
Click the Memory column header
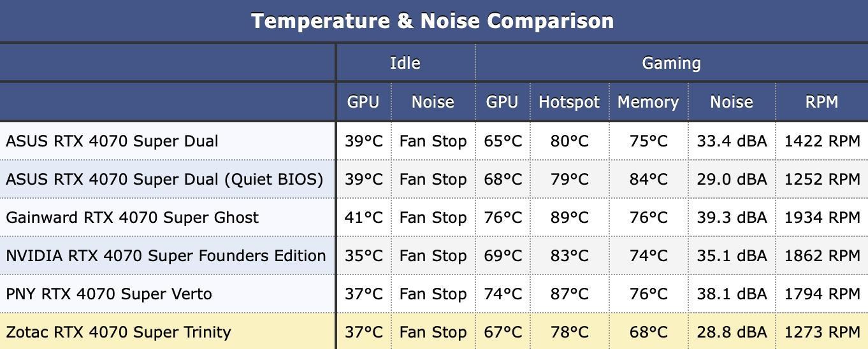click(x=648, y=102)
